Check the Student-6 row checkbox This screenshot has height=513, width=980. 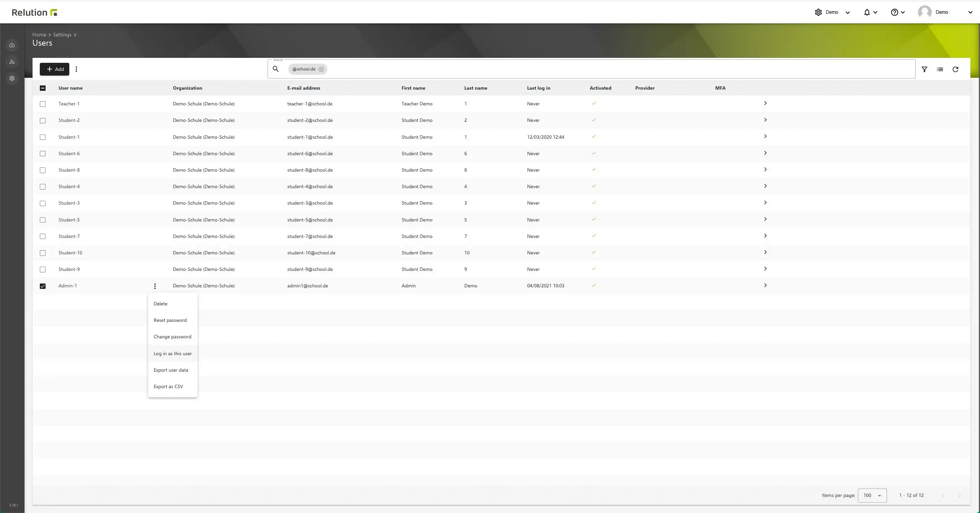[x=42, y=154]
